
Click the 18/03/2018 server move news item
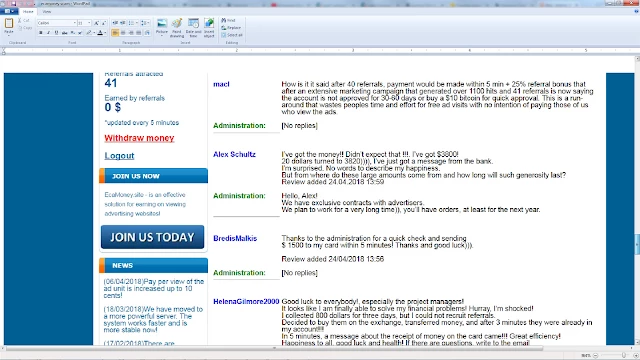click(x=153, y=320)
